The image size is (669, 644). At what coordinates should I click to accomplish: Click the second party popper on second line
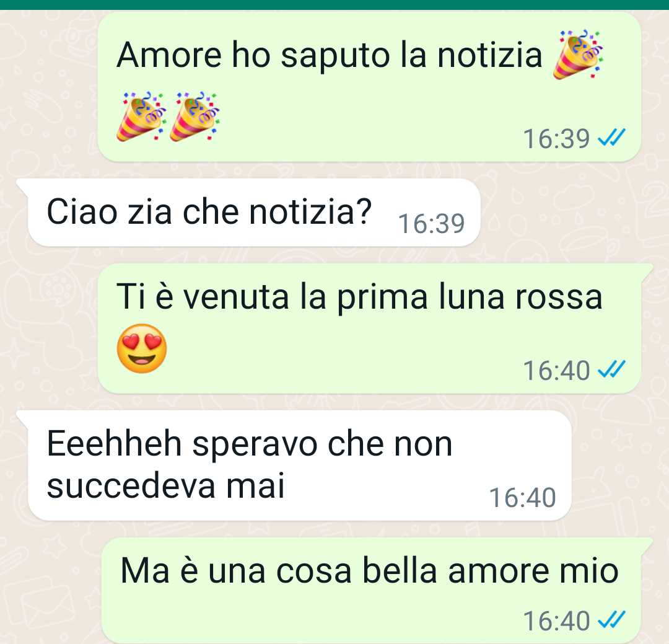pos(194,116)
